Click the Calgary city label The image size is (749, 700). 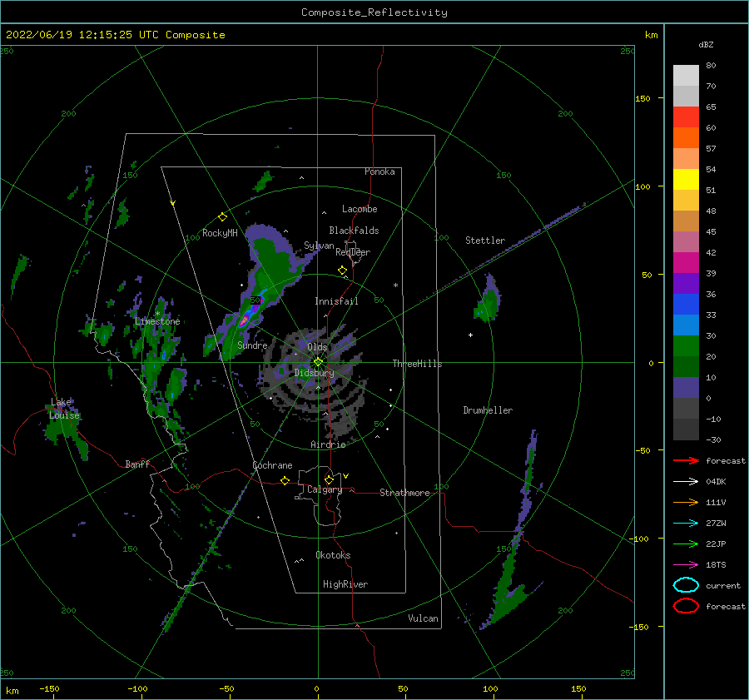click(x=325, y=489)
